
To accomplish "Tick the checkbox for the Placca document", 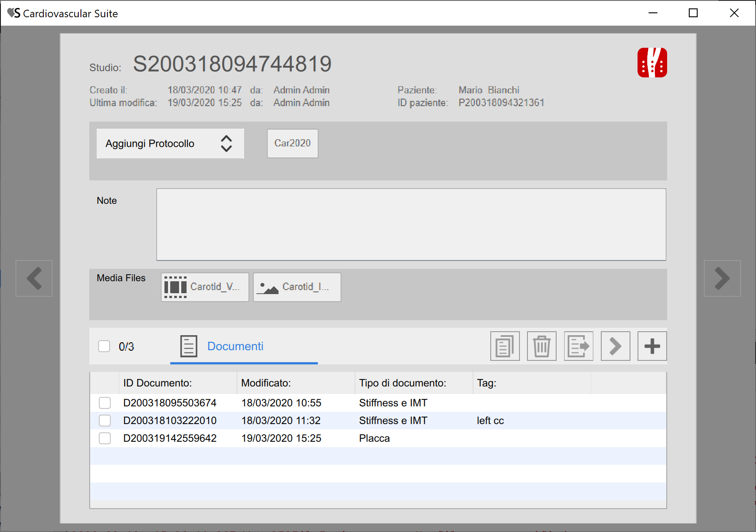I will click(105, 438).
